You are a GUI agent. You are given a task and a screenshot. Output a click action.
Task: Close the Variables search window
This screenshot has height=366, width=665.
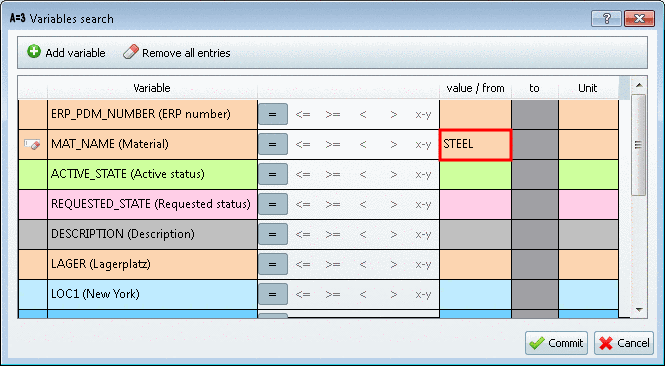pyautogui.click(x=639, y=19)
